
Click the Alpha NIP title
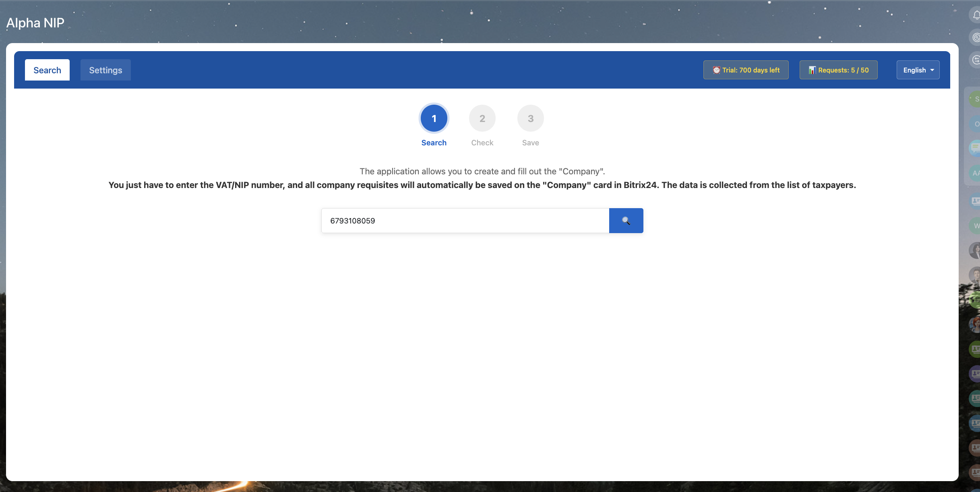point(35,23)
